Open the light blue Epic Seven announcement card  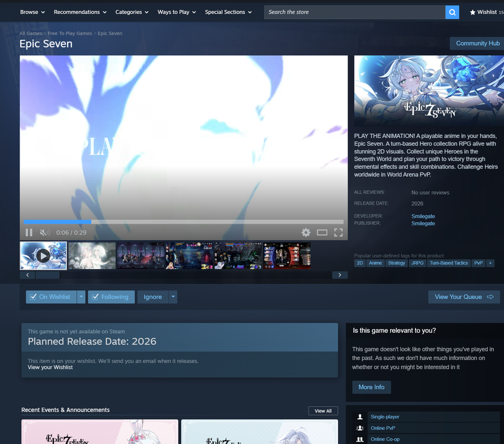pos(259,432)
